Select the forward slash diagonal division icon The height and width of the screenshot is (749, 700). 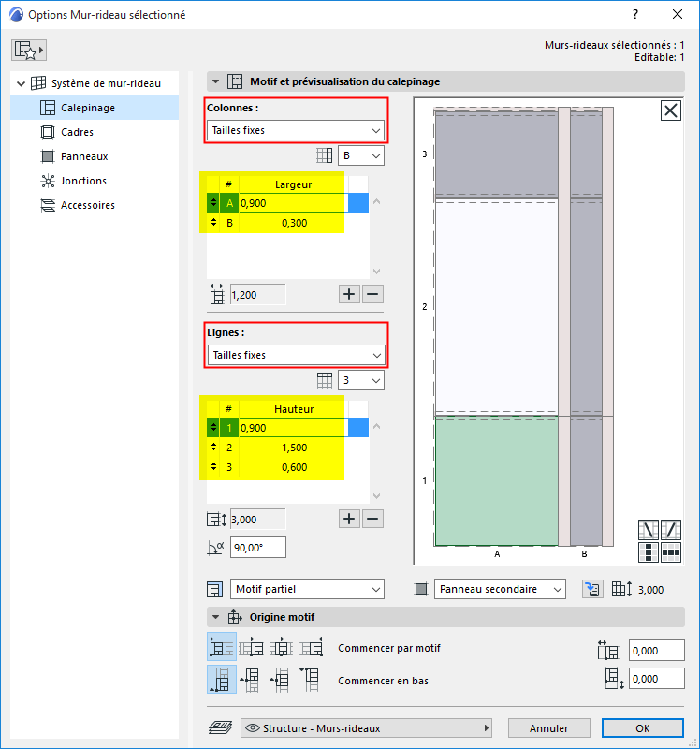[x=671, y=530]
